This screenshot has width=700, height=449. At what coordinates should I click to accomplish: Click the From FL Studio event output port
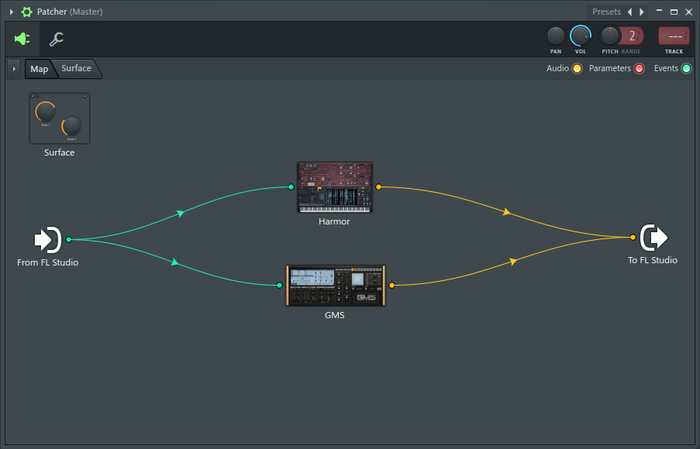pyautogui.click(x=69, y=240)
